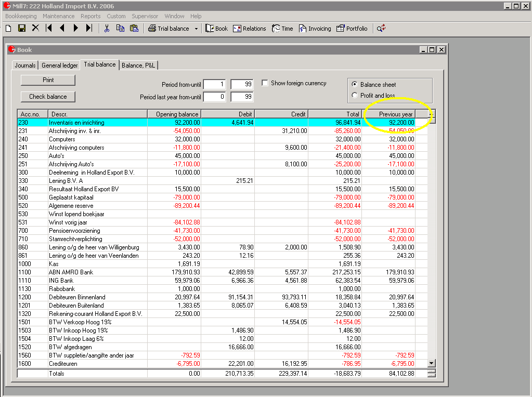Click the Opening balance column header

click(174, 114)
